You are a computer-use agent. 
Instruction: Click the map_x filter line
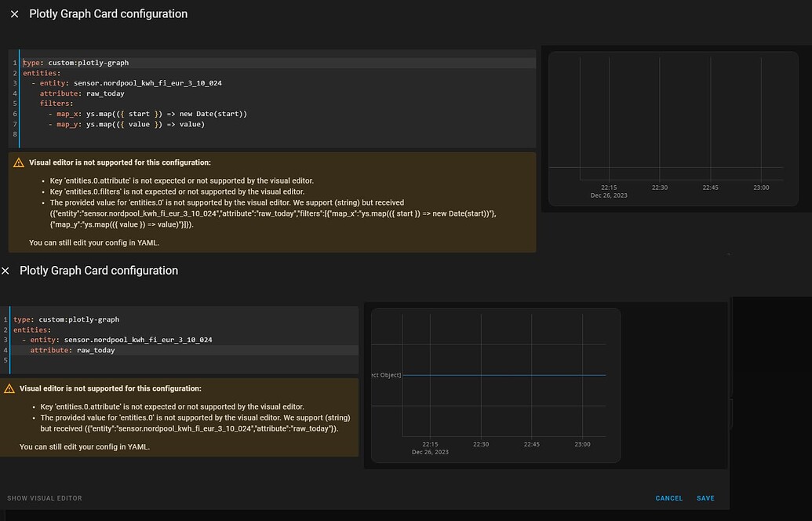[x=147, y=114]
